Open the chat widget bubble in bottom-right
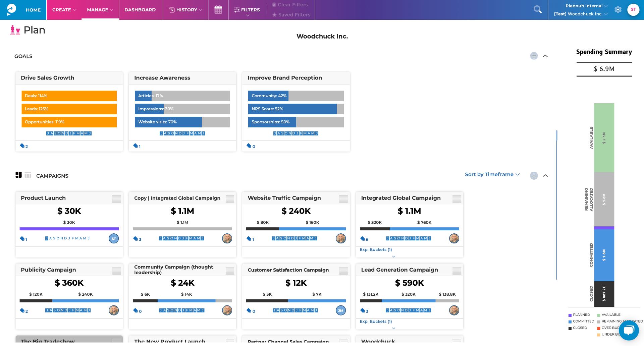The image size is (644, 346). tap(629, 330)
